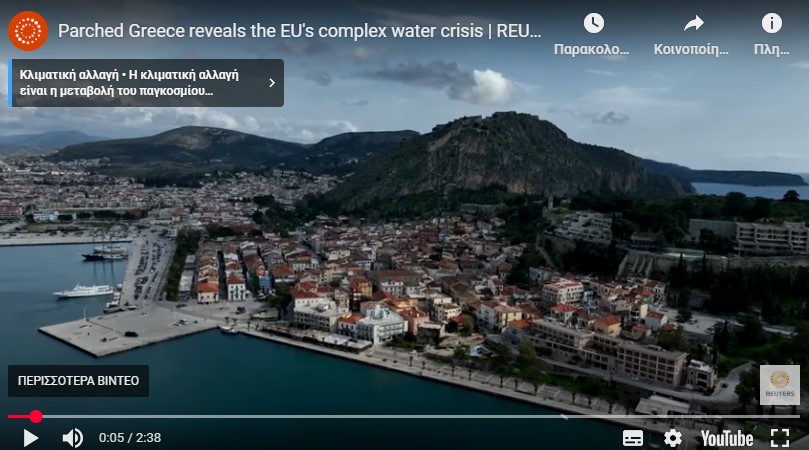Play the video
This screenshot has height=450, width=809.
coord(30,438)
